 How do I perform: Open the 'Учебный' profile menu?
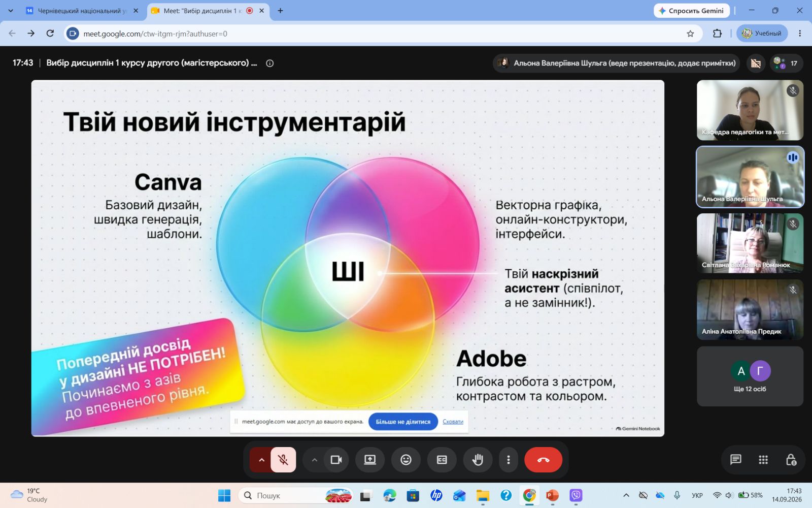(x=762, y=34)
